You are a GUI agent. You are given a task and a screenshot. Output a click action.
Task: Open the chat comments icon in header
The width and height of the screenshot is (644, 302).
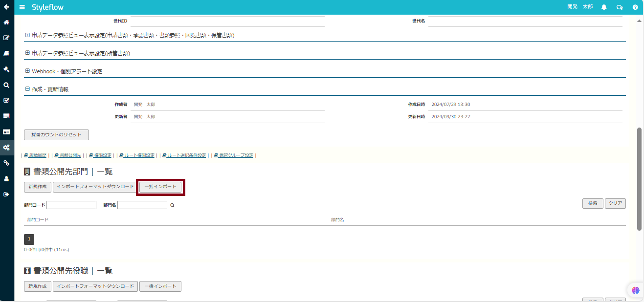pos(620,7)
